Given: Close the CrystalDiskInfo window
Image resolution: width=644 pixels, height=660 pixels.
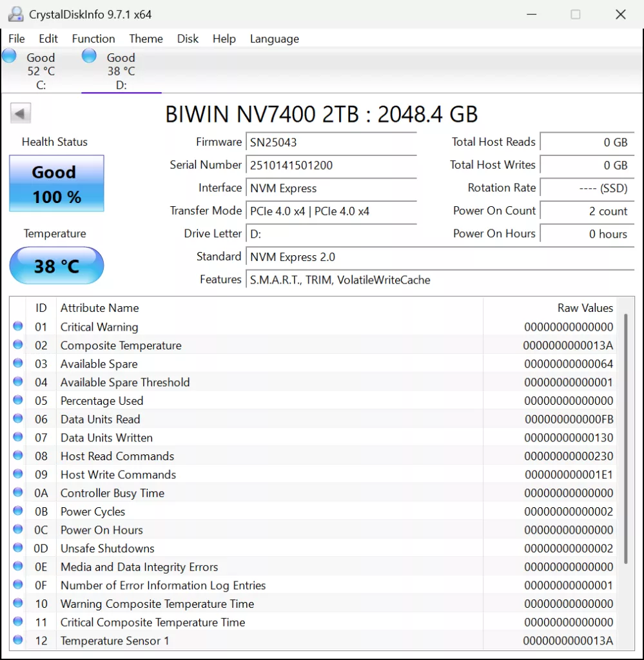Looking at the screenshot, I should (x=620, y=14).
